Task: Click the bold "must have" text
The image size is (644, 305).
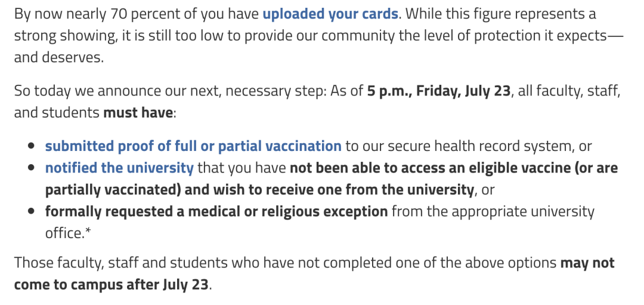Action: point(138,113)
